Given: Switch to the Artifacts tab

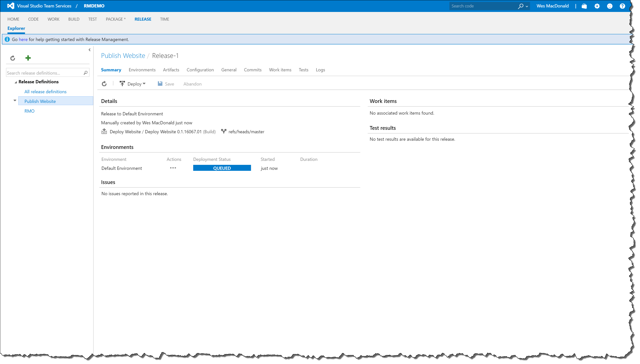Looking at the screenshot, I should point(171,70).
